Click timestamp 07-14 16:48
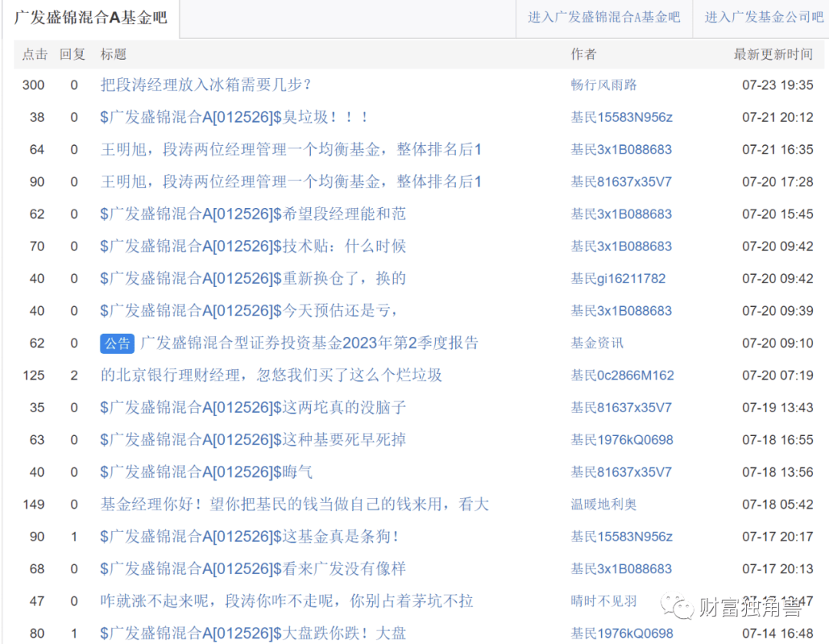The height and width of the screenshot is (644, 829). pos(778,633)
